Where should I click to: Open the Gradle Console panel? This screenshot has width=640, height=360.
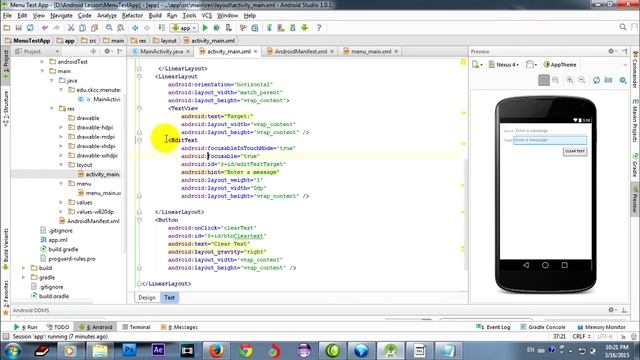coord(543,327)
